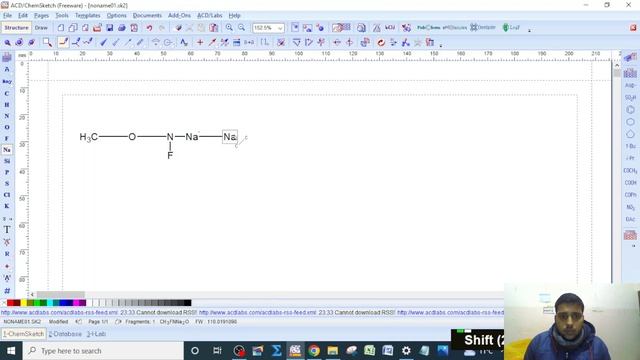Screen dimensions: 640x360
Task: Click the Export to PDF icon
Action: (134, 28)
